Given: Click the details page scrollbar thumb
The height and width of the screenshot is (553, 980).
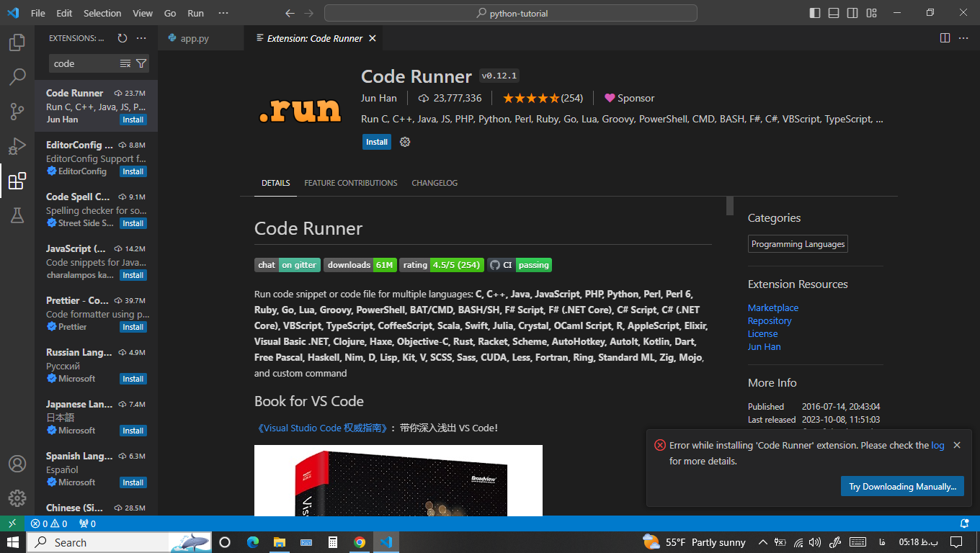Looking at the screenshot, I should coord(729,205).
